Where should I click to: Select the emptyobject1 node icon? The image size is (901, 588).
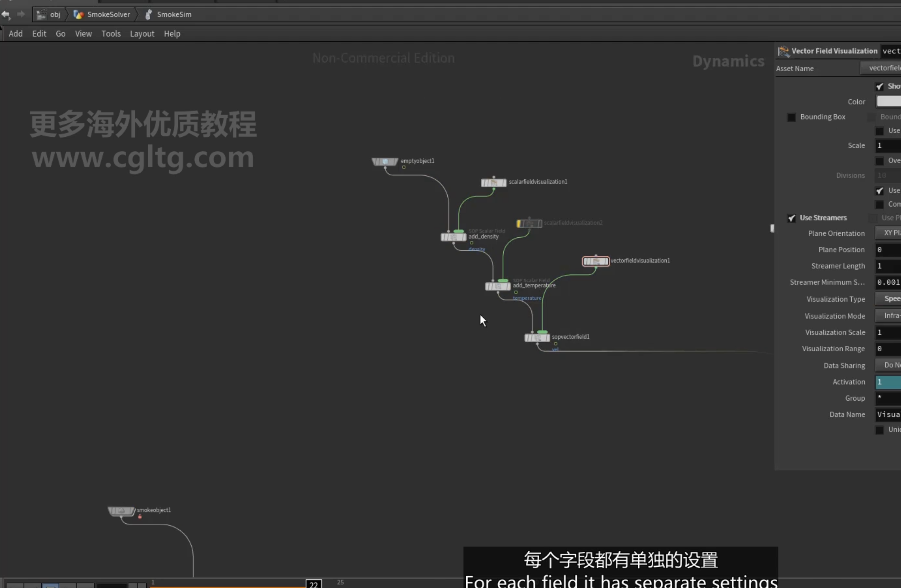coord(385,162)
